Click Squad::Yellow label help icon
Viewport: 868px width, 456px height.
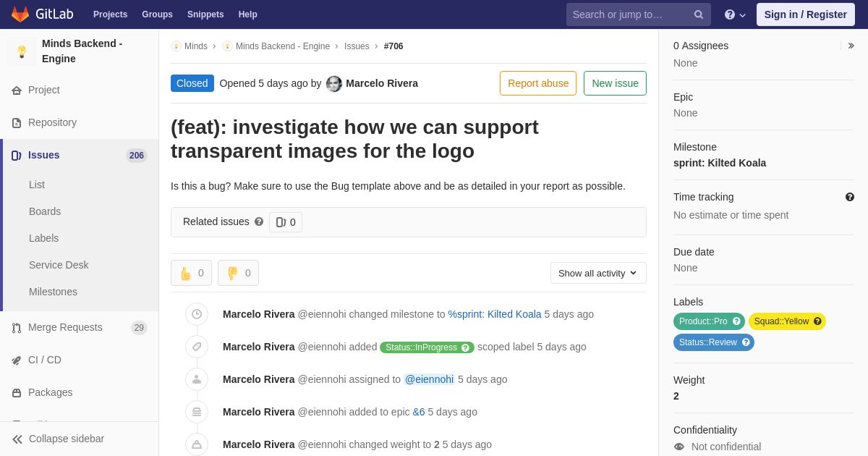click(817, 321)
